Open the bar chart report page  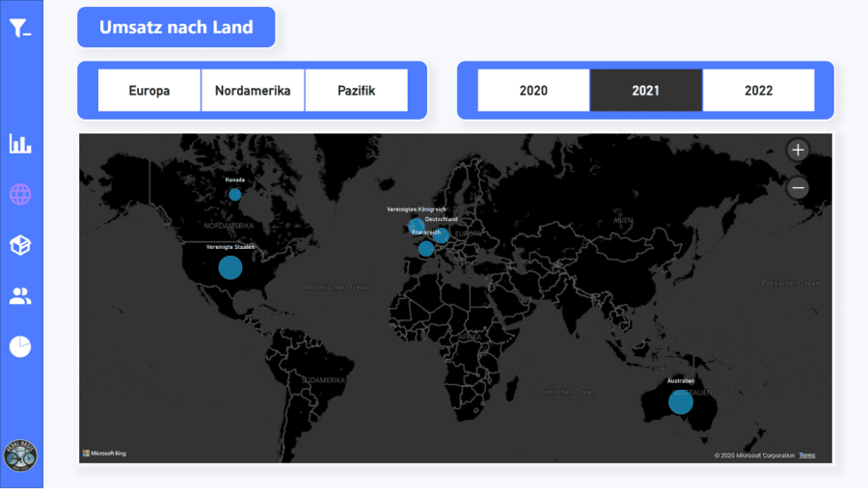(x=20, y=144)
